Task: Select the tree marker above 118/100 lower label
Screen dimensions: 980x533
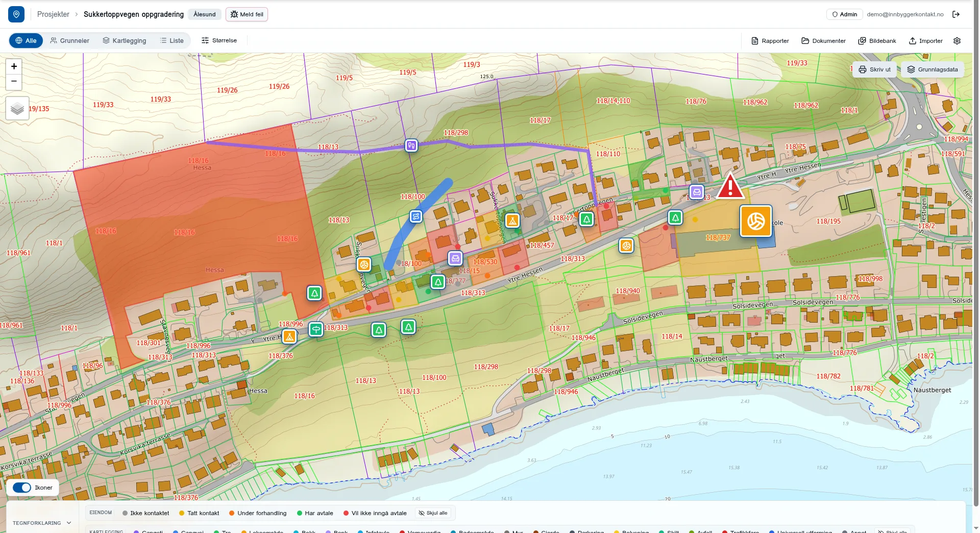Action: click(x=408, y=327)
